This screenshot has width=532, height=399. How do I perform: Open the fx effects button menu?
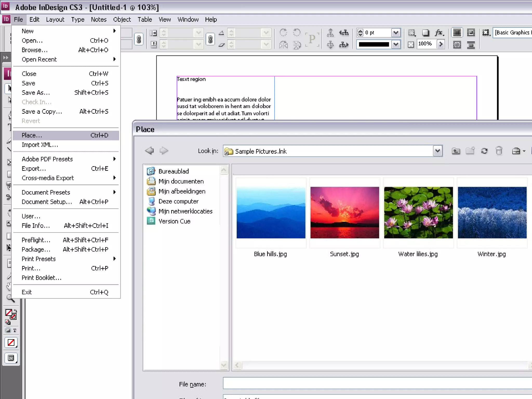440,33
